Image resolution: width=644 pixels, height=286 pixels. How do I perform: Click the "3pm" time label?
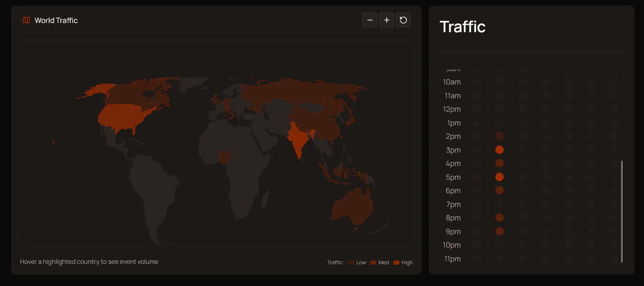pos(453,150)
